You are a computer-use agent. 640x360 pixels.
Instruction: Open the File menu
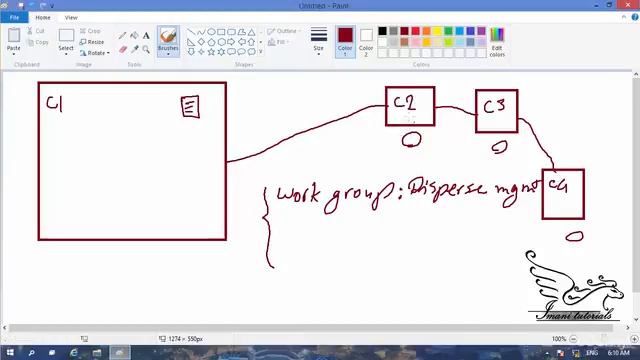[x=14, y=18]
